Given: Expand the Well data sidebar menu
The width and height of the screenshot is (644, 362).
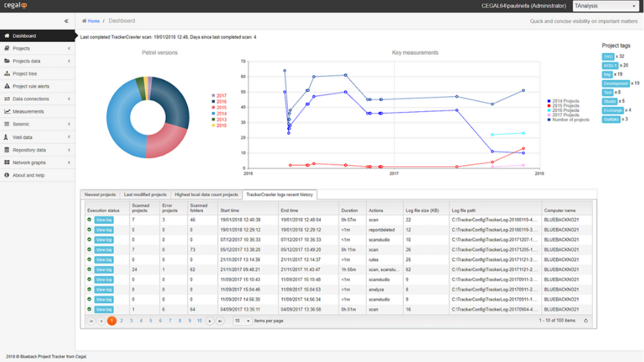Looking at the screenshot, I should click(x=69, y=137).
